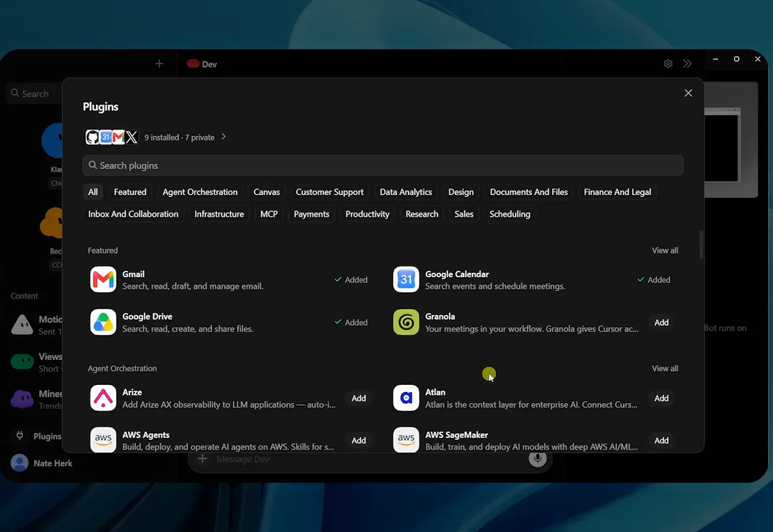
Task: Filter plugins by Data Analytics
Action: coord(406,192)
